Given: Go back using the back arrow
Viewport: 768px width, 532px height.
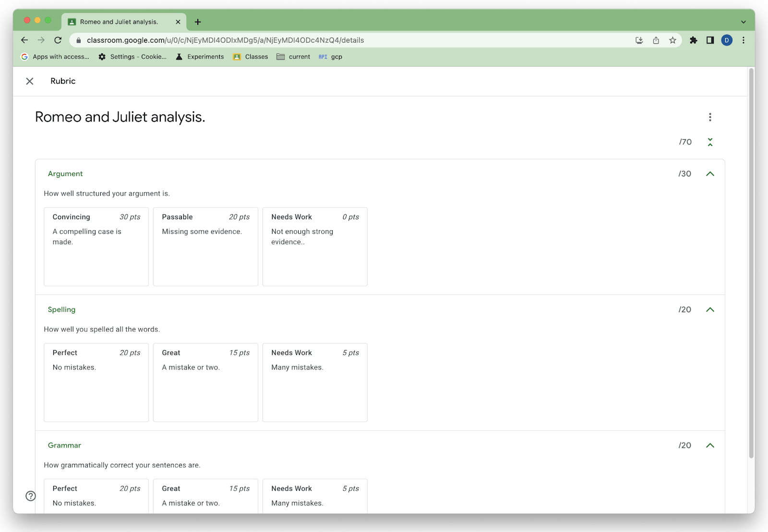Looking at the screenshot, I should 24,40.
